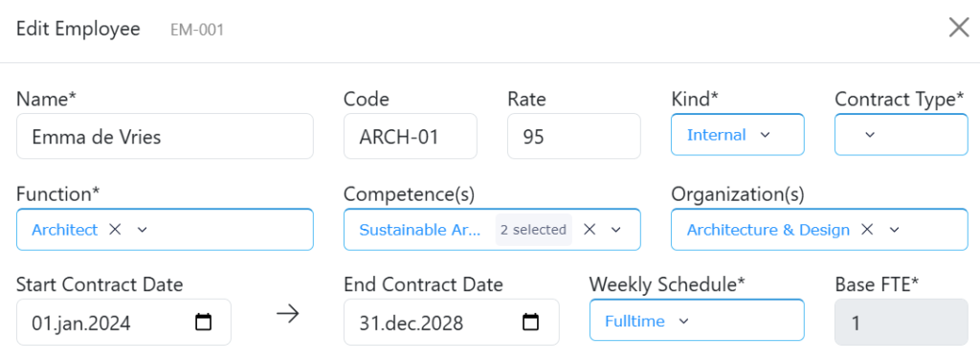Screen dimensions: 980x360
Task: Click the Name field with Emma de Vries
Action: 165,136
